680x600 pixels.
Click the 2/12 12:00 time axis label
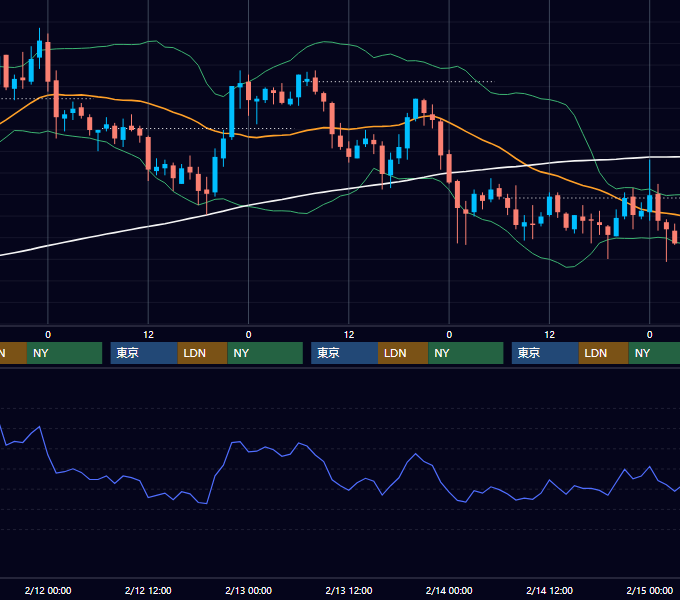tap(148, 590)
